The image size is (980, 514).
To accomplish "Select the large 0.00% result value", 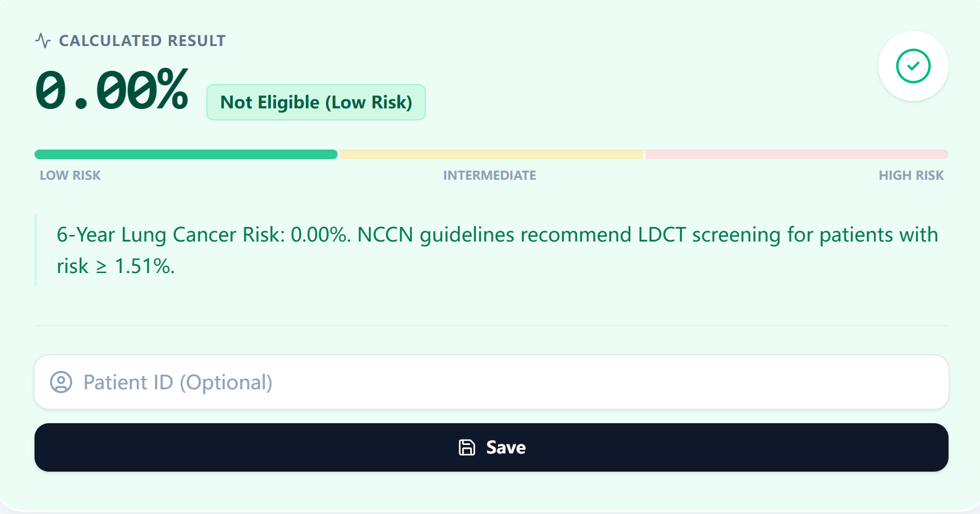I will pos(112,91).
